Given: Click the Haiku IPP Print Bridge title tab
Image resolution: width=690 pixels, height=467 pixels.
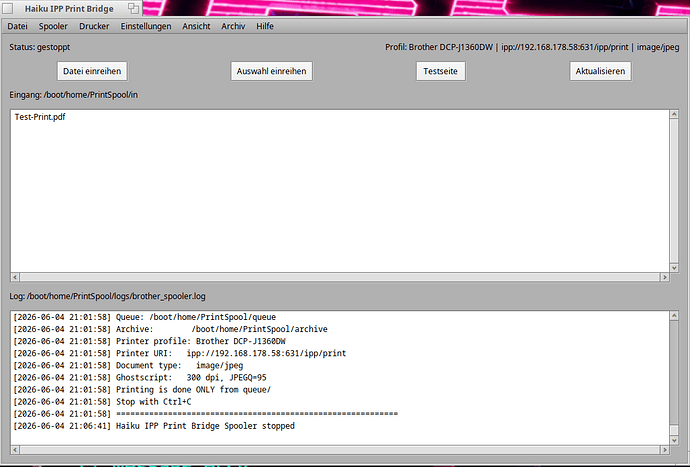Looking at the screenshot, I should point(69,9).
